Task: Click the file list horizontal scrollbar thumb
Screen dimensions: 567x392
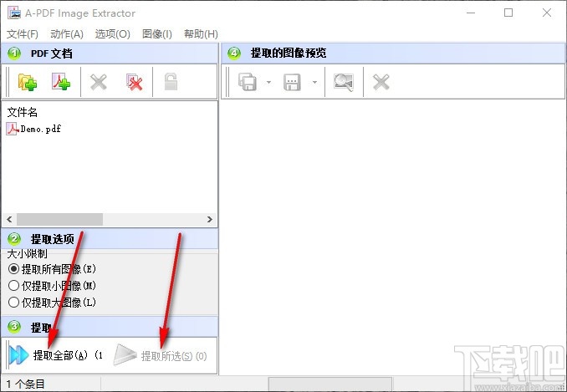Action: point(59,219)
